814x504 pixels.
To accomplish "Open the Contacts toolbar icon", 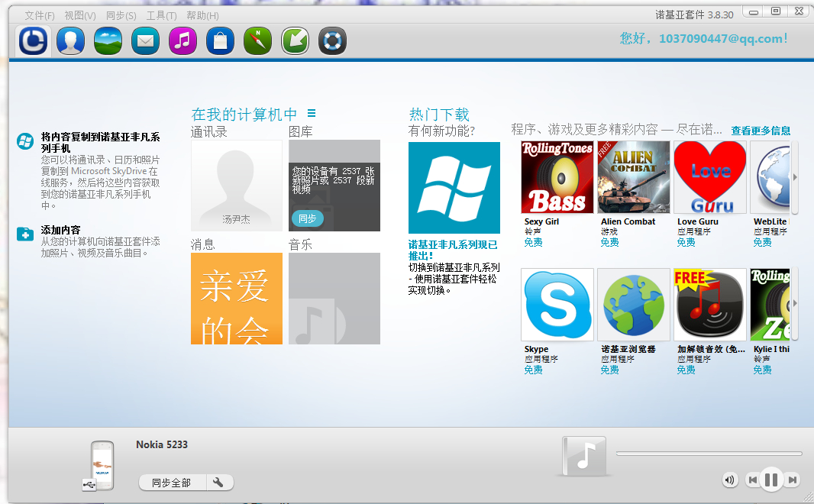I will tap(70, 40).
